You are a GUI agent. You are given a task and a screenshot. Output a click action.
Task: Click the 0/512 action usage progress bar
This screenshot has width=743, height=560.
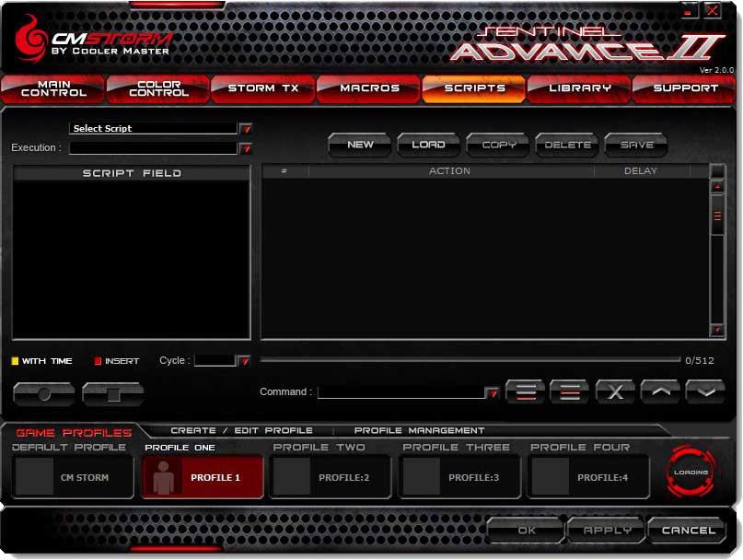tap(470, 360)
